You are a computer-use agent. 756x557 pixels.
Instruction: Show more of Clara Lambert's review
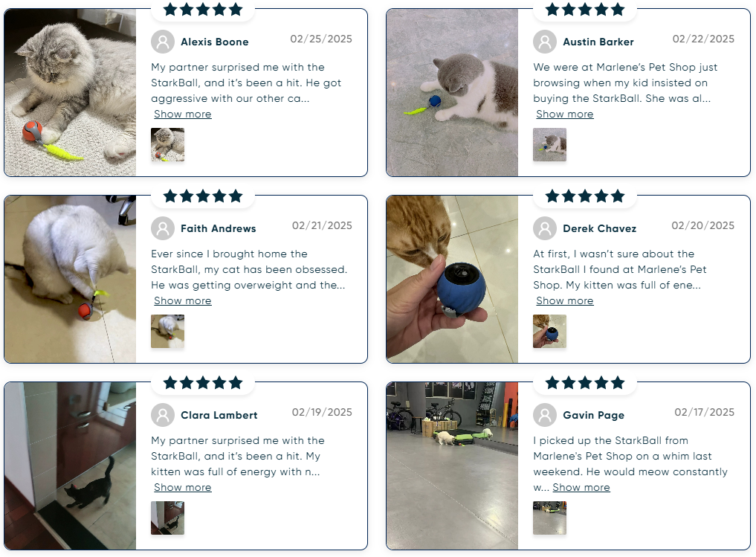pos(183,488)
